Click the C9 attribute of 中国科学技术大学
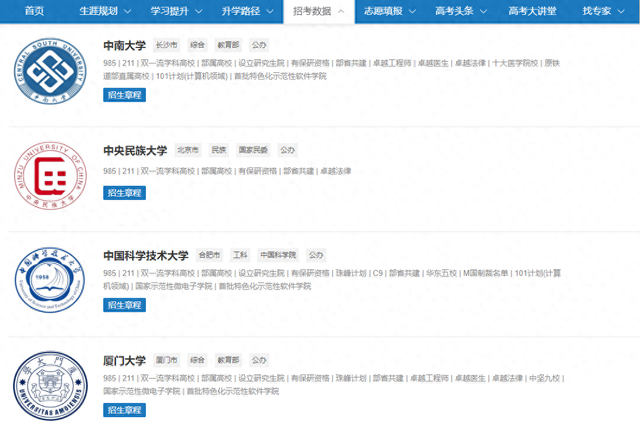This screenshot has width=640, height=435. (x=378, y=273)
